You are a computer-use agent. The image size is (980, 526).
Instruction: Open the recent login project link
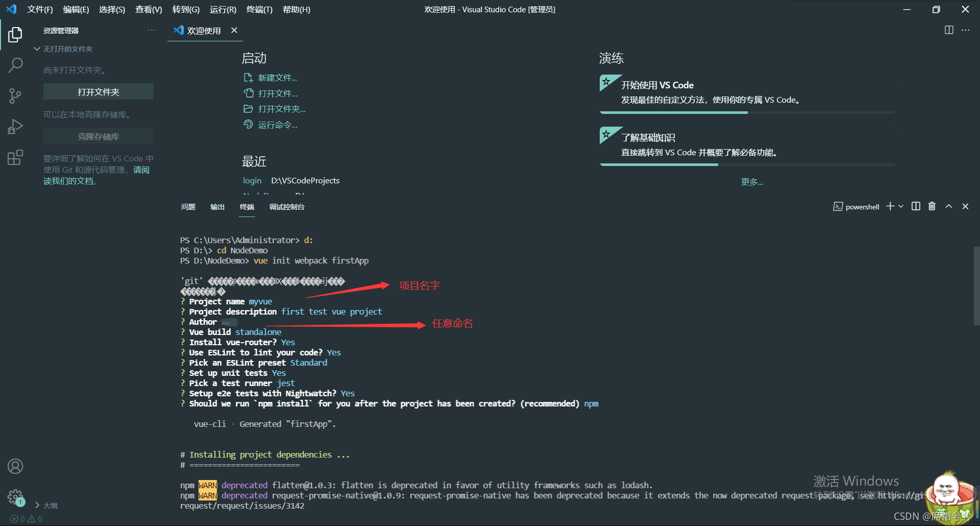tap(252, 180)
